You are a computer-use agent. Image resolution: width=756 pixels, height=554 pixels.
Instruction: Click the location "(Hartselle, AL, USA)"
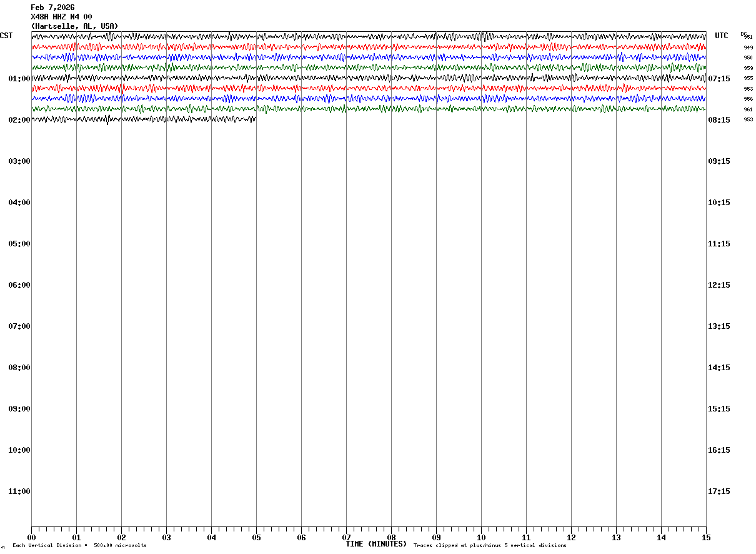74,26
